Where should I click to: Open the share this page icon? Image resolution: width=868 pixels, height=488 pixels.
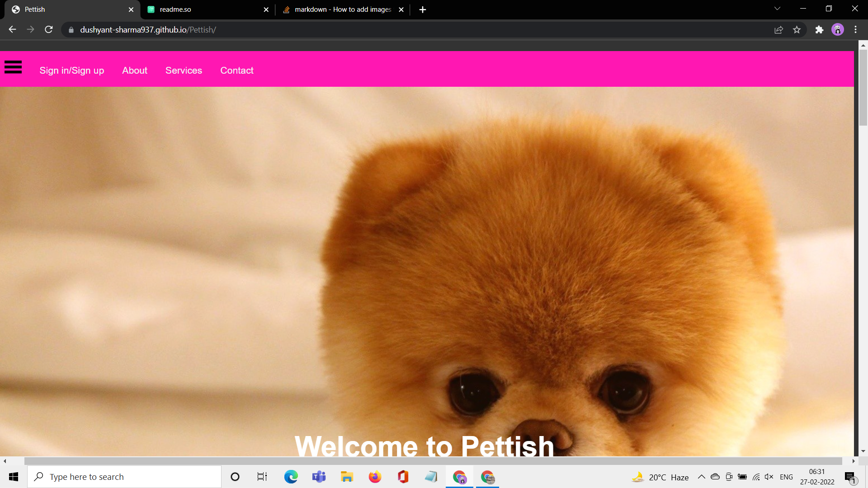779,29
